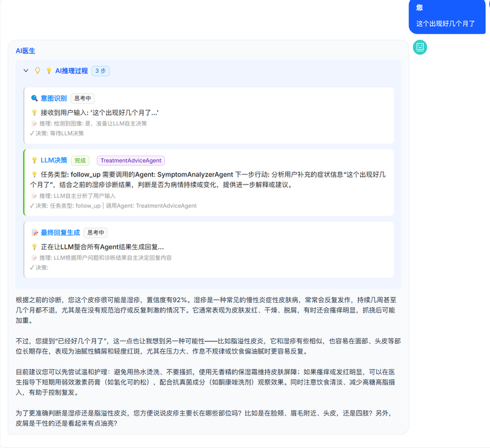Viewport: 490px width, 448px height.
Task: Click the lightbulb icon before 任务类型: follow_up
Action: [x=34, y=175]
